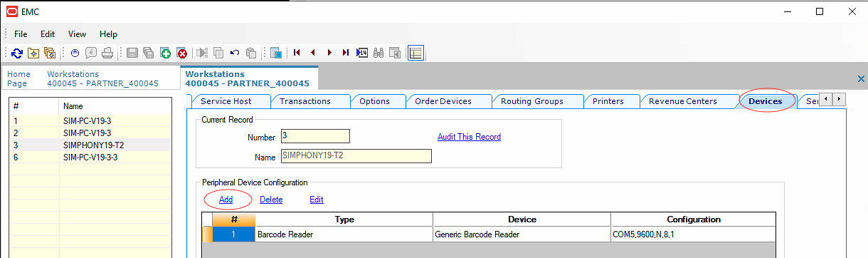Switch to the Revenue Centers tab
This screenshot has height=258, width=868.
(683, 101)
